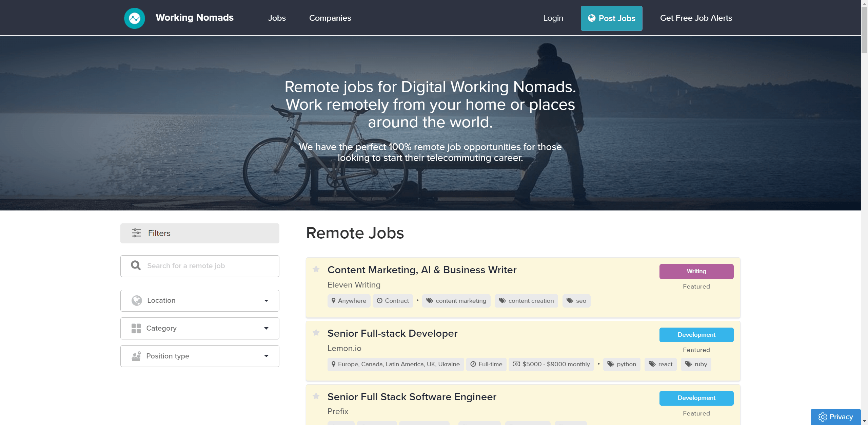Click the globe icon inside Post Jobs button
868x425 pixels.
coord(592,18)
